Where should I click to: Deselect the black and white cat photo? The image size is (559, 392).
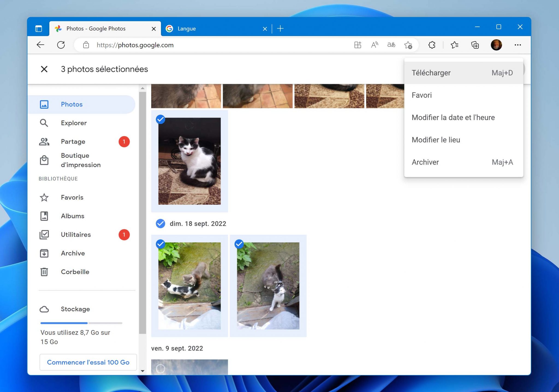(160, 119)
